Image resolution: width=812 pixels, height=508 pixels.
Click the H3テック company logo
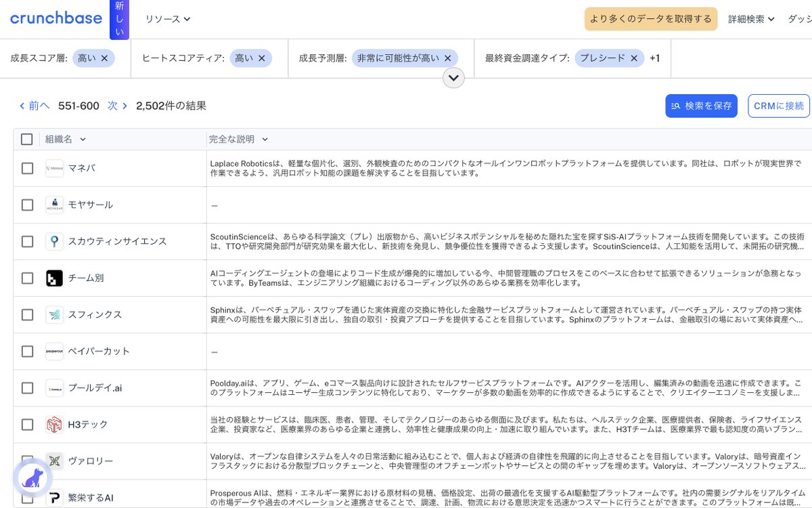(x=55, y=424)
